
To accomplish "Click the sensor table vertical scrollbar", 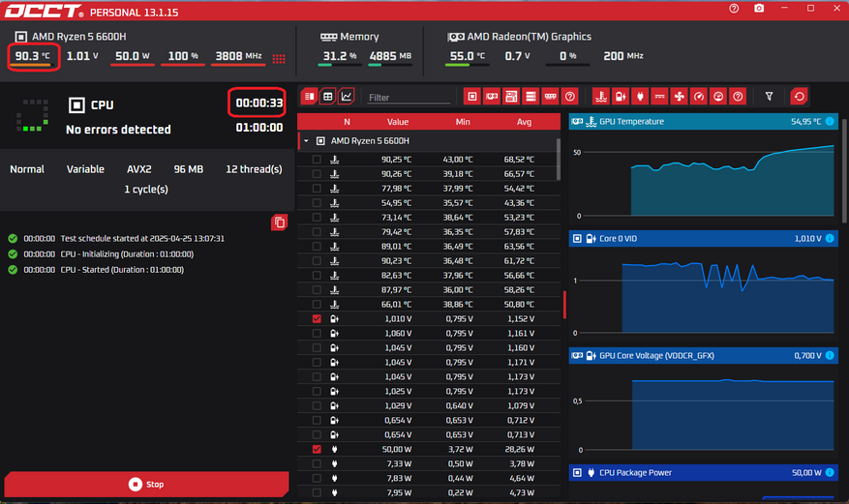I will pos(559,159).
